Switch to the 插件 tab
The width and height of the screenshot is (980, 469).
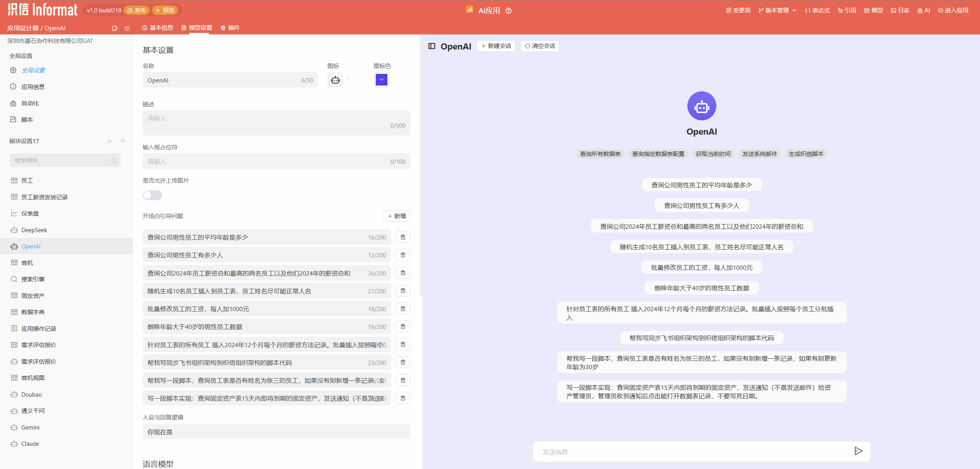point(234,27)
